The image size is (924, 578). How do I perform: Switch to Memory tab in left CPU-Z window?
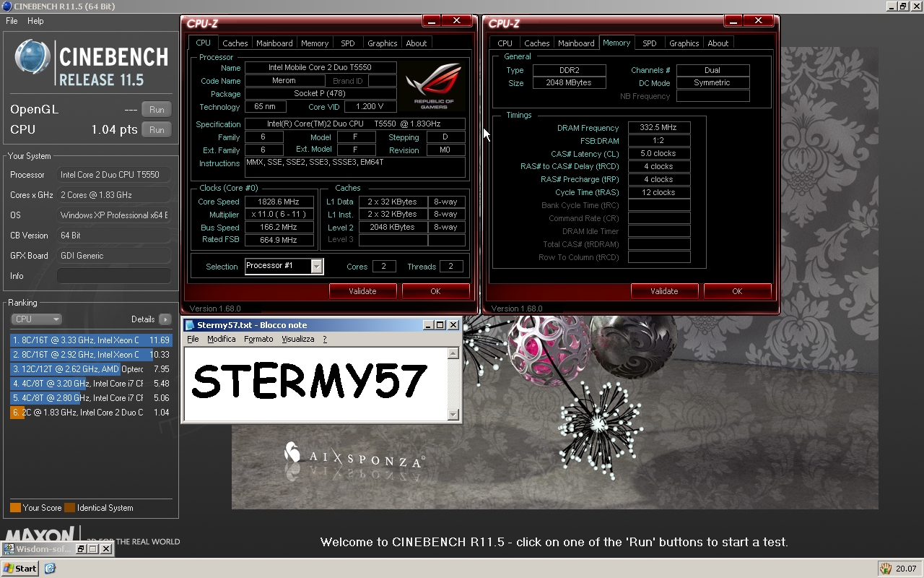(315, 43)
